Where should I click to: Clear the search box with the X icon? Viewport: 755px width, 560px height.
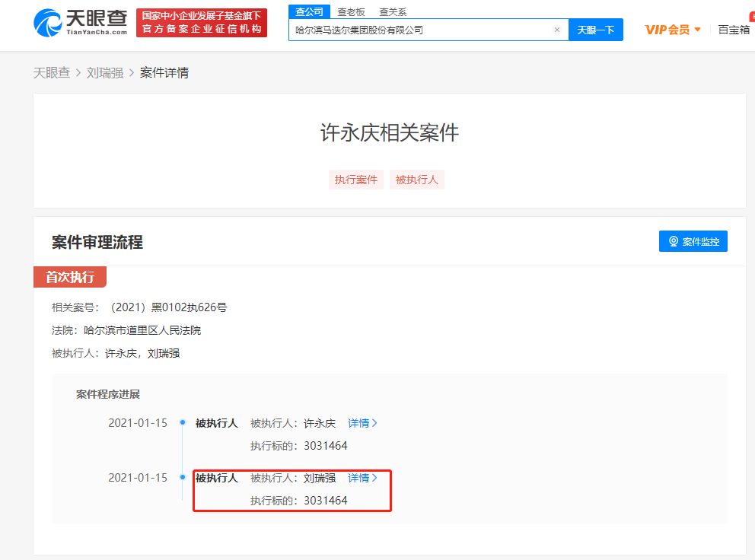pyautogui.click(x=557, y=30)
